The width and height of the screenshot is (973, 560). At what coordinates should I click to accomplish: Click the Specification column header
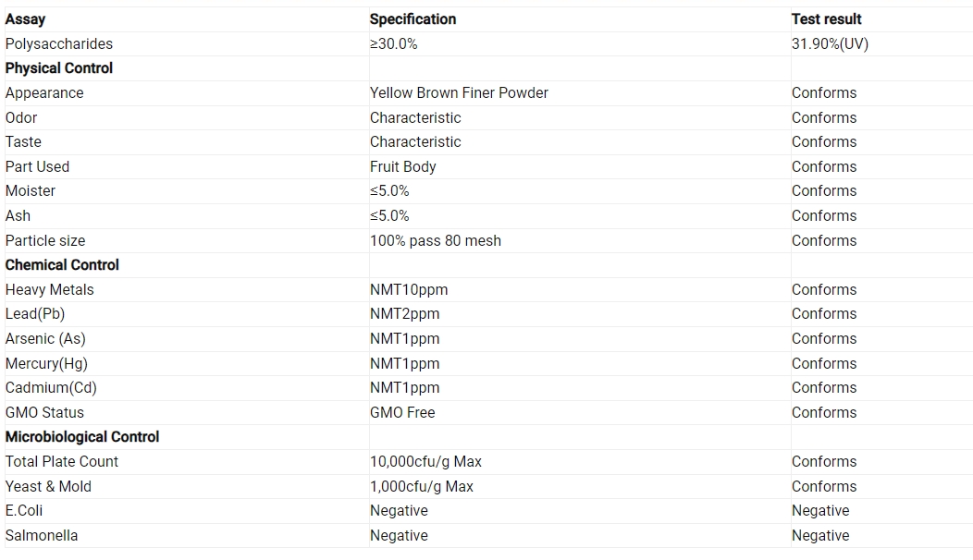[413, 19]
